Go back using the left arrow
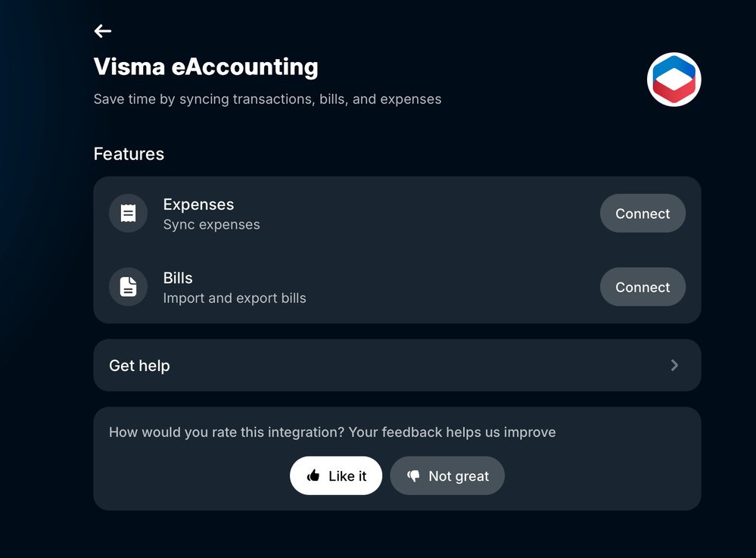 pyautogui.click(x=103, y=31)
